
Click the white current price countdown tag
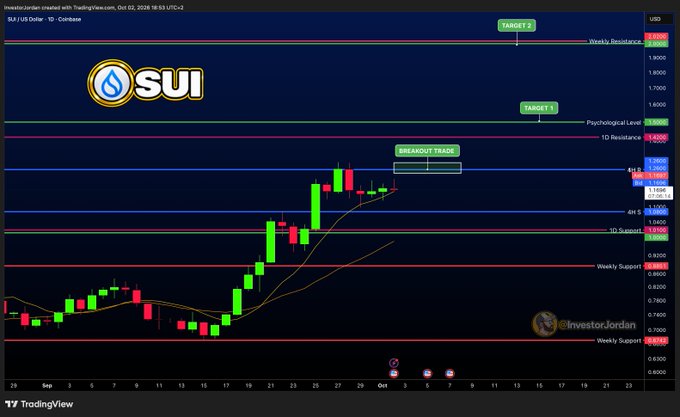coord(658,193)
